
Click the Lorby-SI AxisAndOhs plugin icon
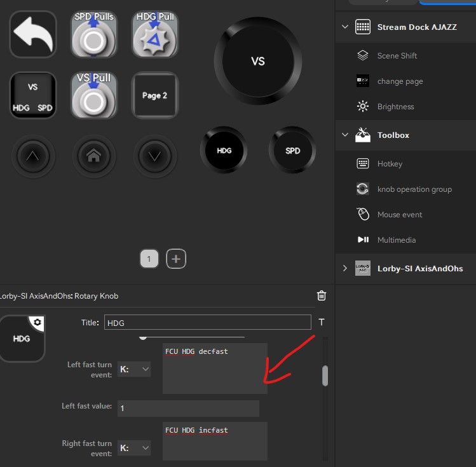coord(362,268)
